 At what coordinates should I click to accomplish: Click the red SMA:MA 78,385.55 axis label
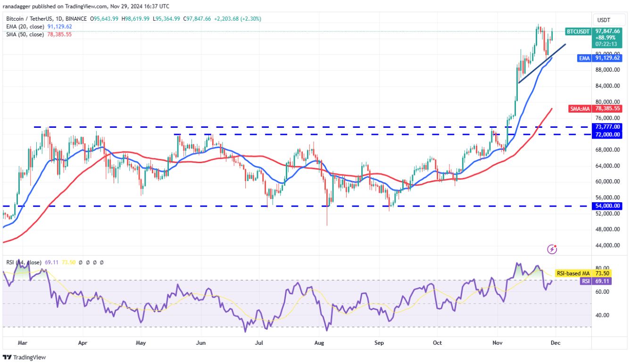[x=595, y=108]
